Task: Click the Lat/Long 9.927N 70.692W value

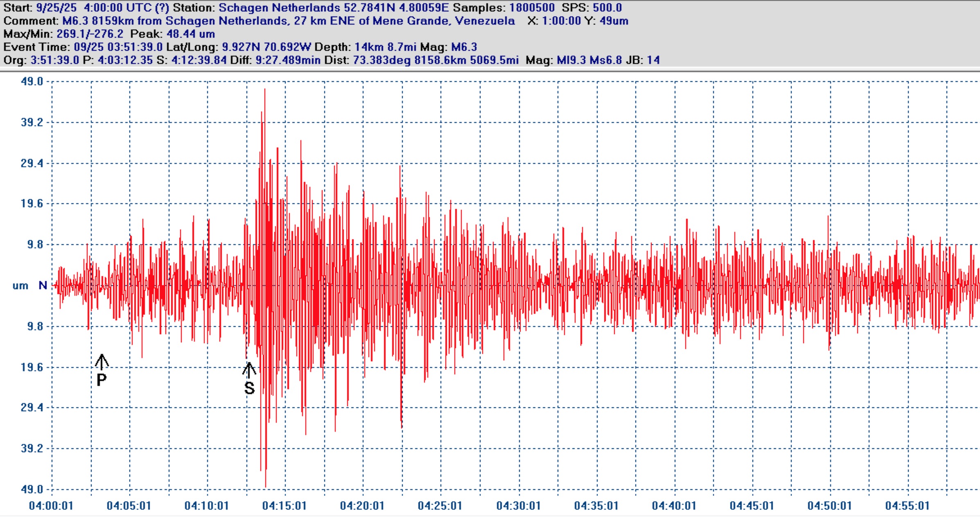Action: 266,47
